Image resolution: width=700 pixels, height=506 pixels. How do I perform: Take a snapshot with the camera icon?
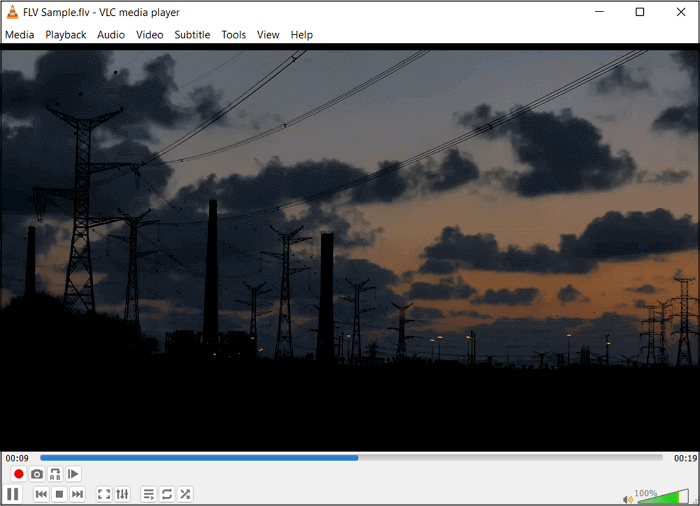(37, 474)
